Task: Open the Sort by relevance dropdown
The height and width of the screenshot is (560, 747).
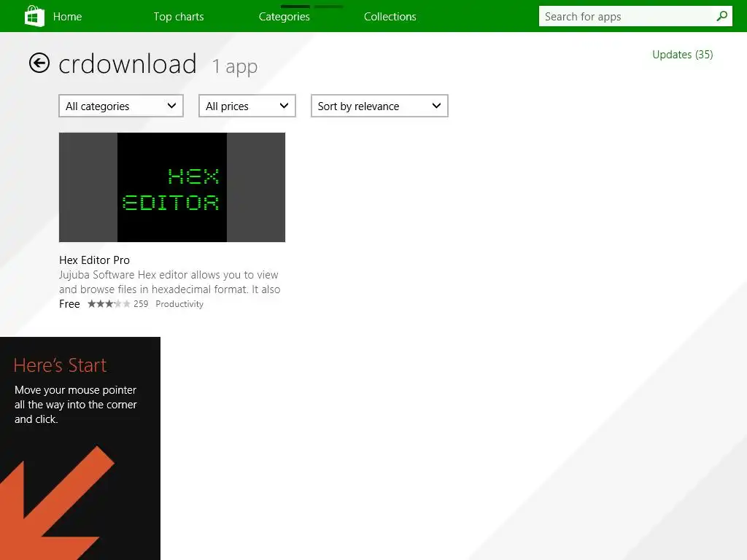Action: (x=379, y=106)
